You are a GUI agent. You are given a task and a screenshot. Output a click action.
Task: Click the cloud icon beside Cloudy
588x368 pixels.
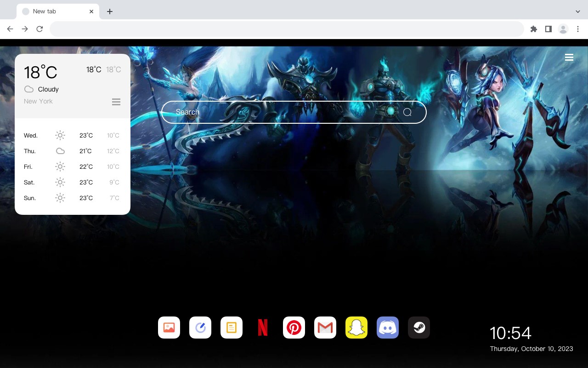29,89
